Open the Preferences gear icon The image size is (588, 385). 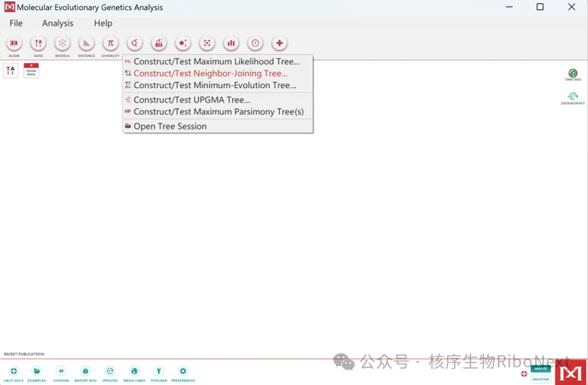(183, 373)
